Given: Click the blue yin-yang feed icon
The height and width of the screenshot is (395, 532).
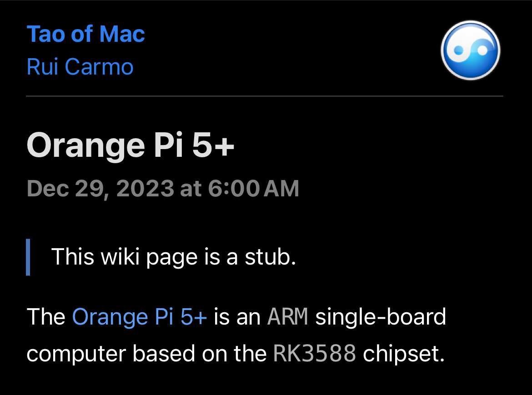Looking at the screenshot, I should pos(471,50).
